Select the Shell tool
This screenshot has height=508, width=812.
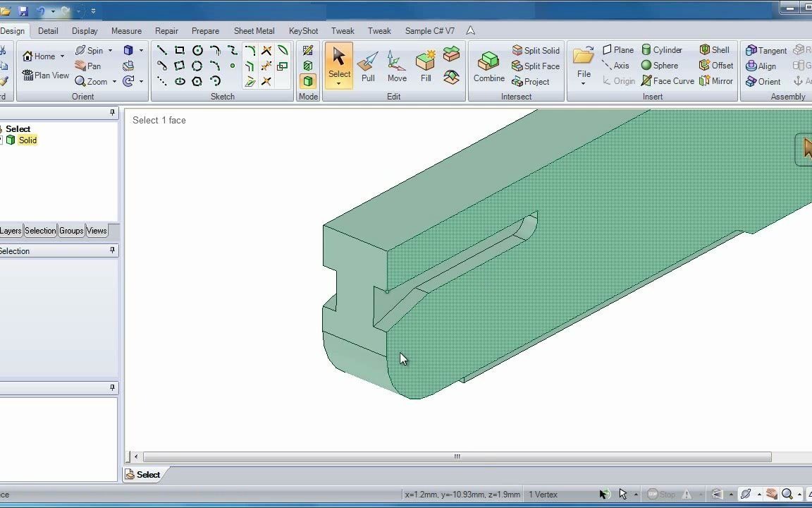click(x=715, y=50)
